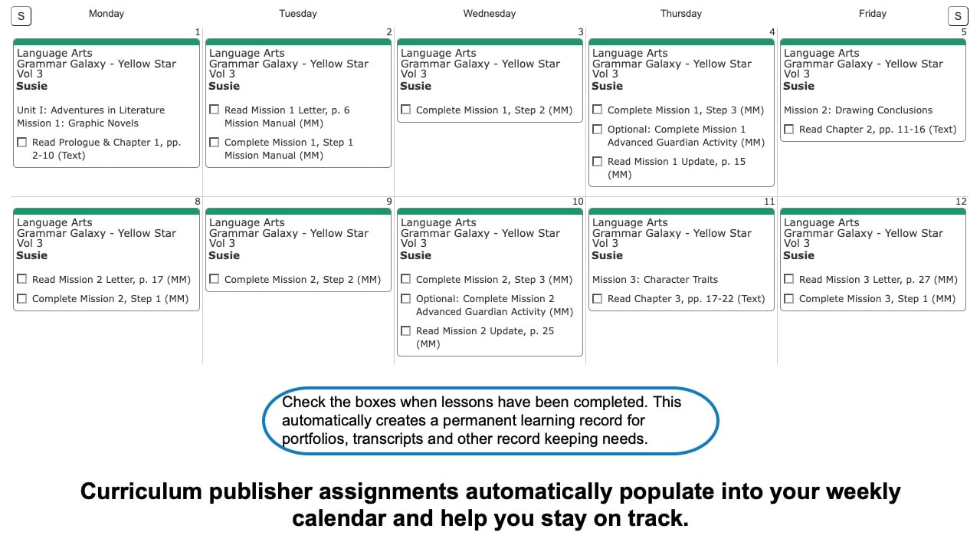Screen dimensions: 980x552
Task: Mark Read Mission 2 Update as completed
Action: pos(405,331)
